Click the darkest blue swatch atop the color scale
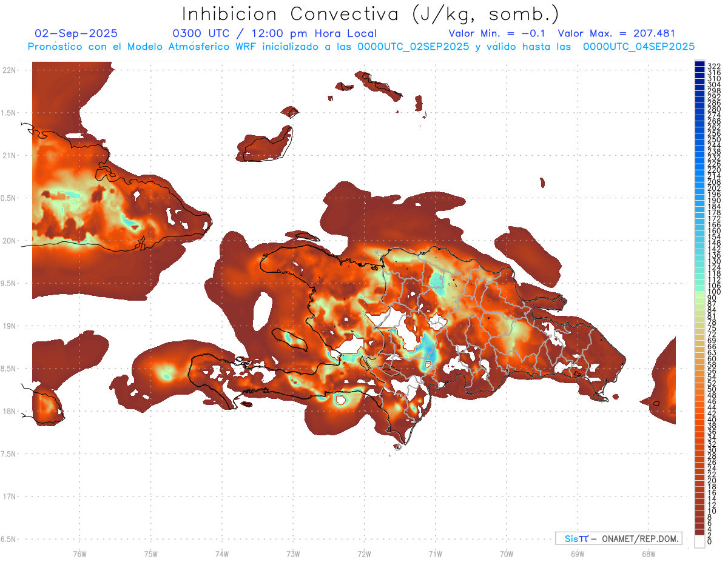The width and height of the screenshot is (728, 562). click(x=699, y=64)
